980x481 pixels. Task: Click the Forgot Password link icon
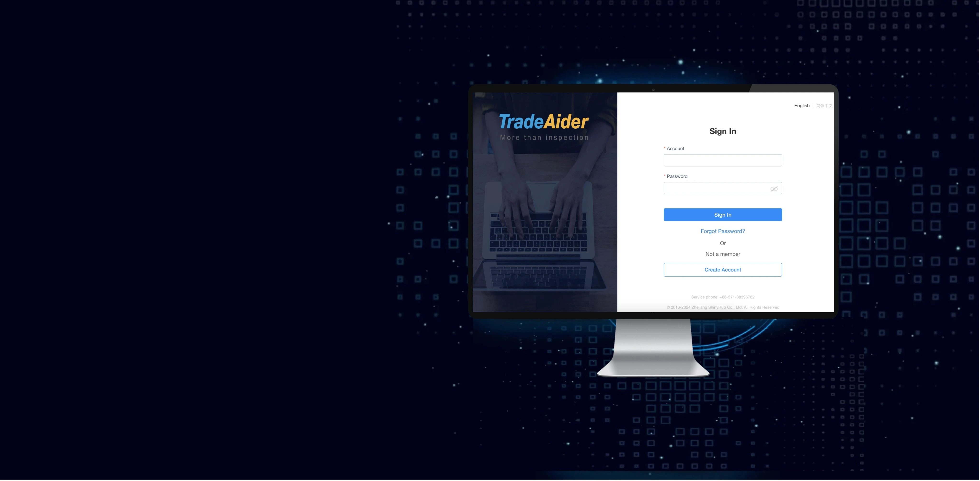(x=723, y=231)
